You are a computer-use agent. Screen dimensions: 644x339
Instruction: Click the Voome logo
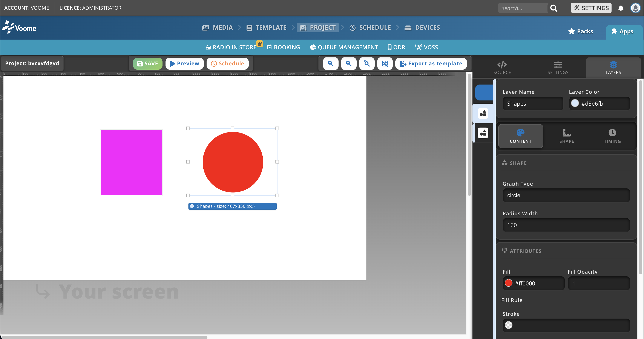[x=19, y=27]
